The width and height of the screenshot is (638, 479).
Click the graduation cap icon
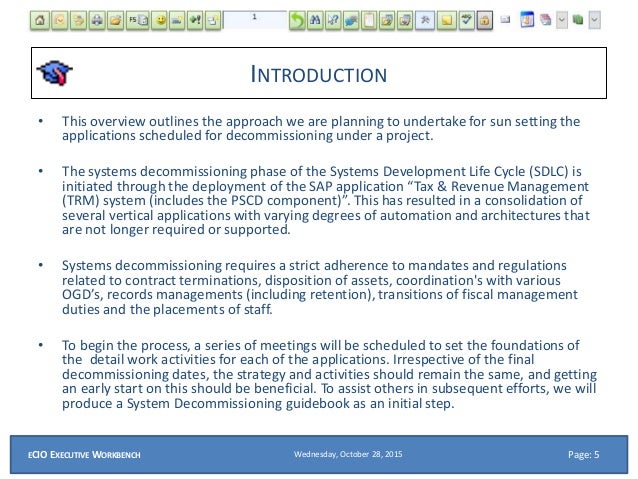[x=55, y=73]
